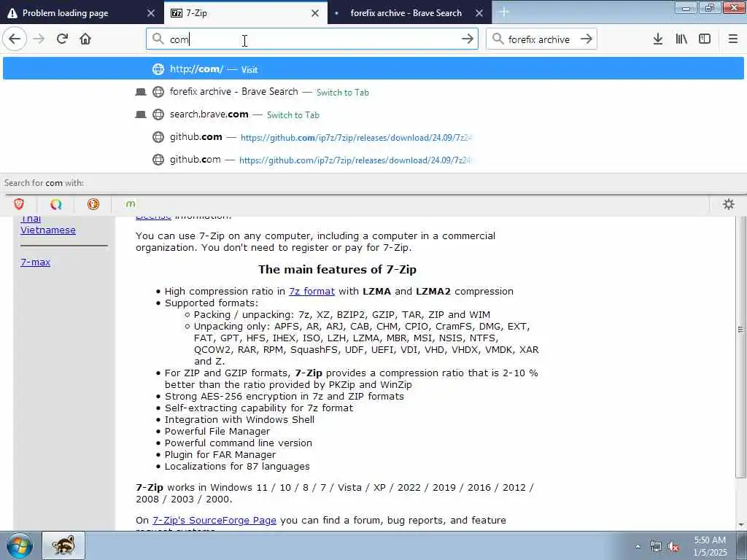Click the Go arrow in the URL bar
The image size is (747, 560).
(468, 39)
